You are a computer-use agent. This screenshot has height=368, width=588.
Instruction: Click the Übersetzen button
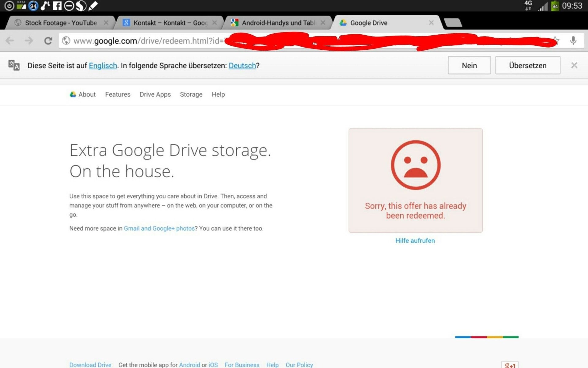point(528,65)
